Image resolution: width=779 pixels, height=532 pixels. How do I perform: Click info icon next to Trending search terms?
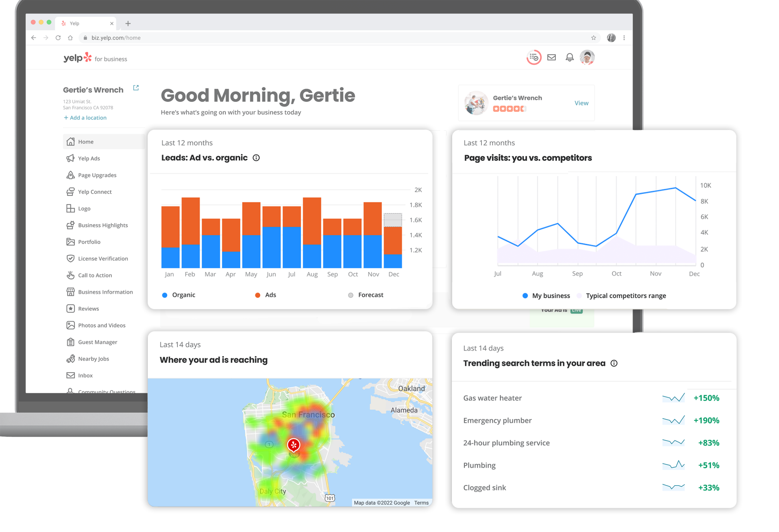click(614, 363)
